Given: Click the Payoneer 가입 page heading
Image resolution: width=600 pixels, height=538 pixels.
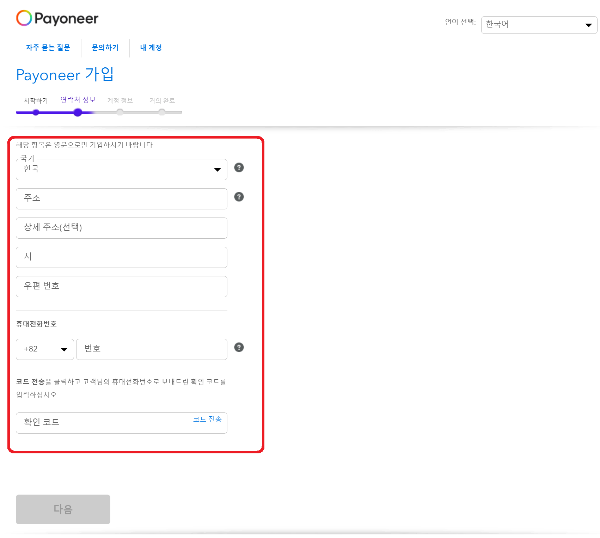Looking at the screenshot, I should pyautogui.click(x=65, y=74).
